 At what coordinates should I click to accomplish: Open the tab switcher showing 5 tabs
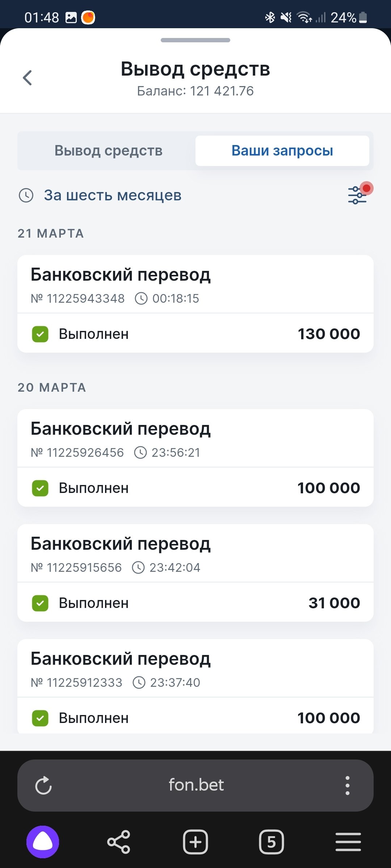[x=272, y=842]
